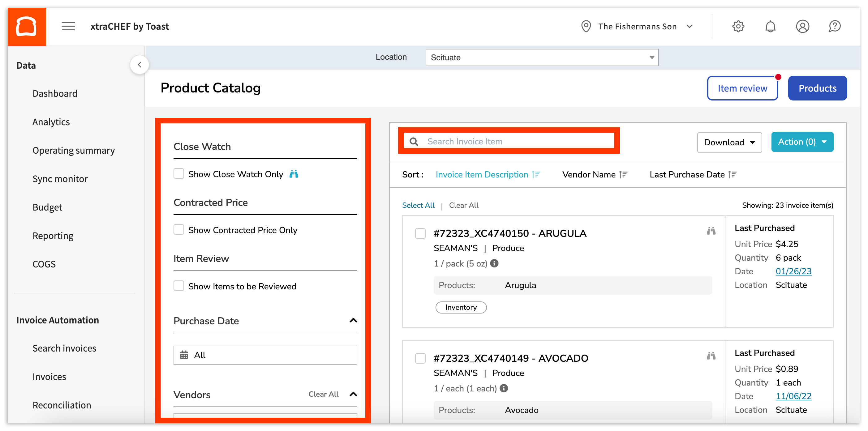Open help via the question mark icon

coord(834,26)
